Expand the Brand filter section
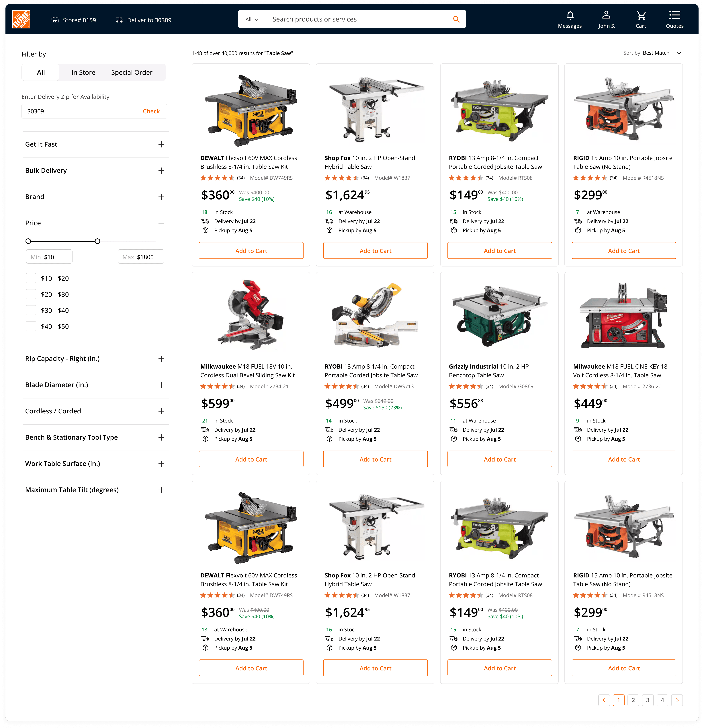The height and width of the screenshot is (728, 704). pos(161,197)
